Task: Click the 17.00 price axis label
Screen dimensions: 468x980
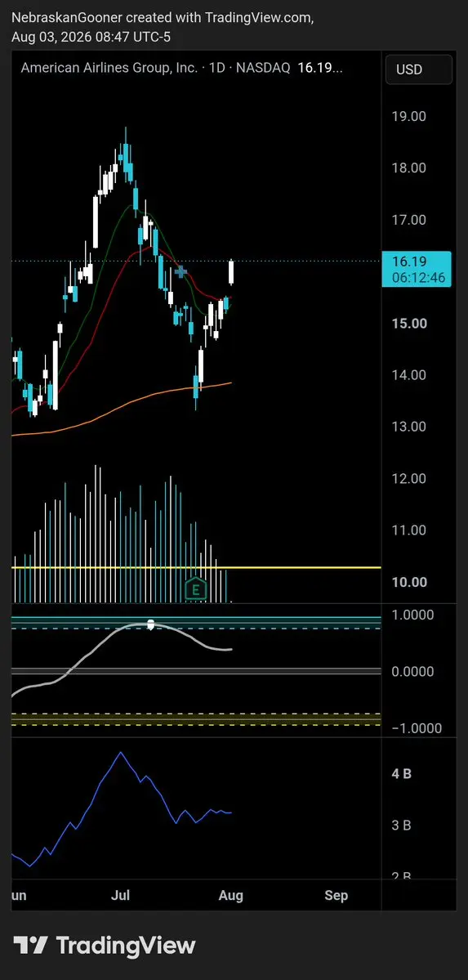Action: (x=409, y=219)
